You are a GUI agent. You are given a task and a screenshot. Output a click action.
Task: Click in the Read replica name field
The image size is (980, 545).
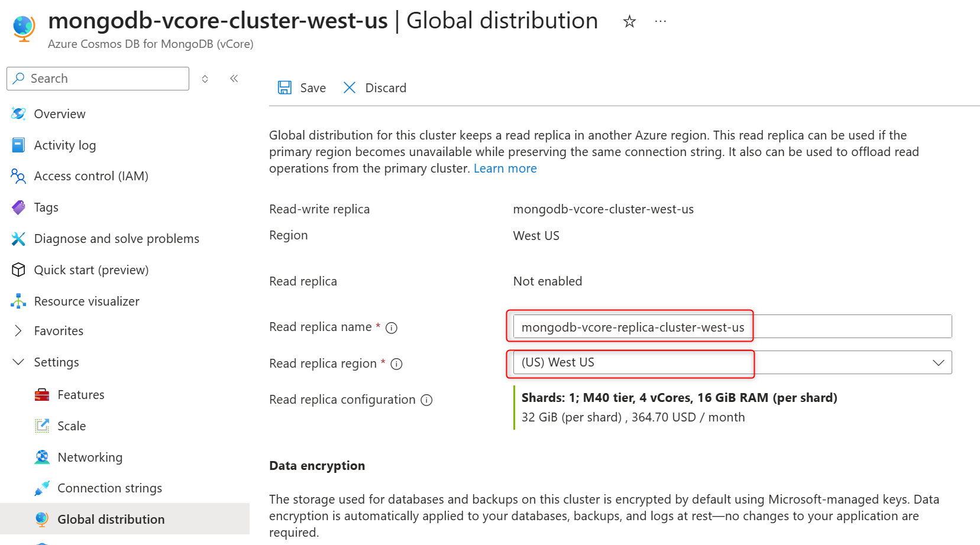pos(732,327)
